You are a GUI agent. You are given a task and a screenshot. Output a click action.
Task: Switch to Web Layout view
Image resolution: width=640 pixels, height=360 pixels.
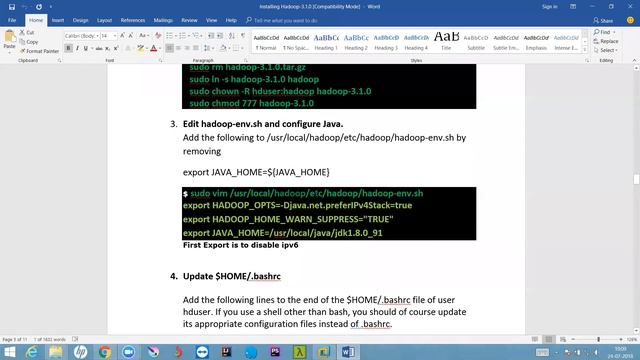(563, 339)
